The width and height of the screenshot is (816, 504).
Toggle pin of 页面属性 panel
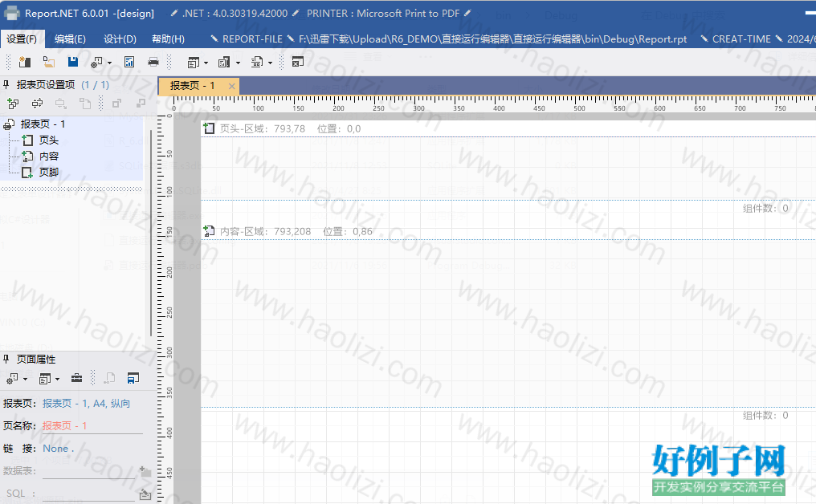pyautogui.click(x=6, y=359)
